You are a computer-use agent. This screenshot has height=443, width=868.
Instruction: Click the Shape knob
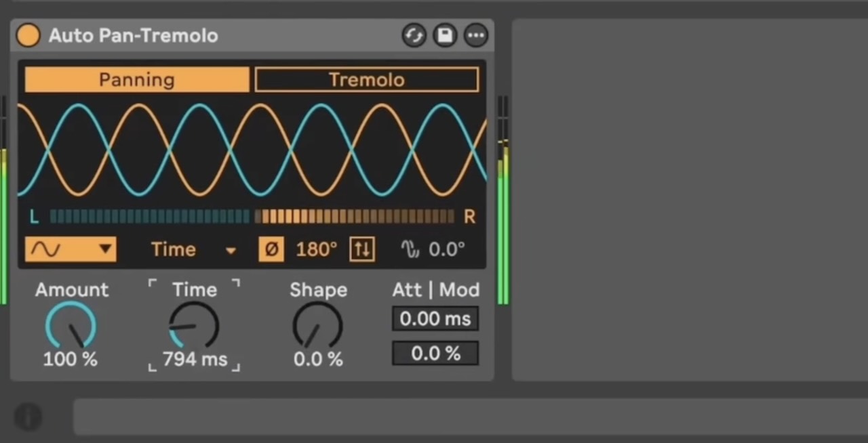coord(317,326)
